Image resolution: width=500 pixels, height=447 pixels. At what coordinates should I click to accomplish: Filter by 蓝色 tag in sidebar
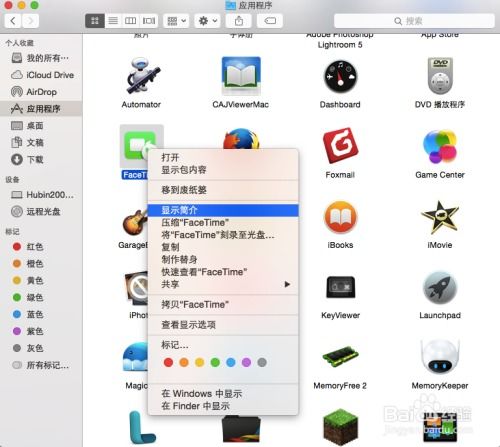pos(41,314)
